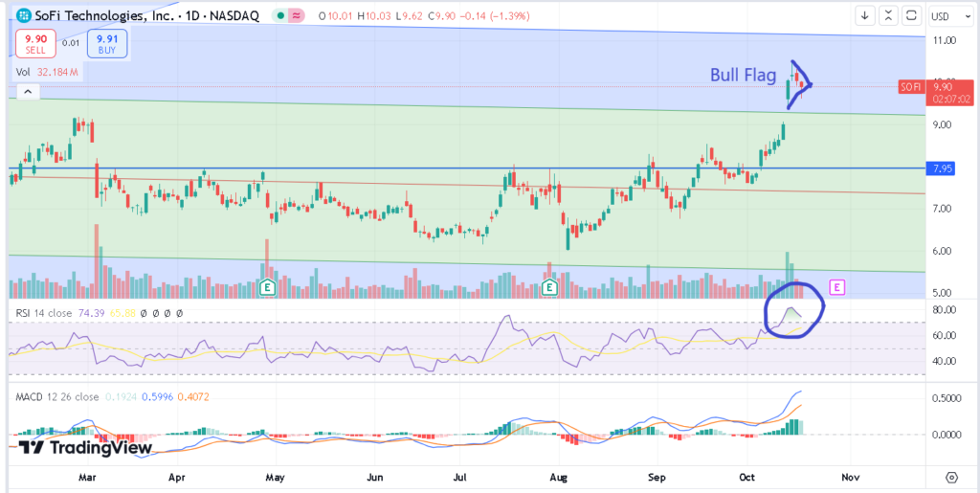Click the pink delayed data indicator icon
Viewport: 980px width, 493px height.
point(297,15)
